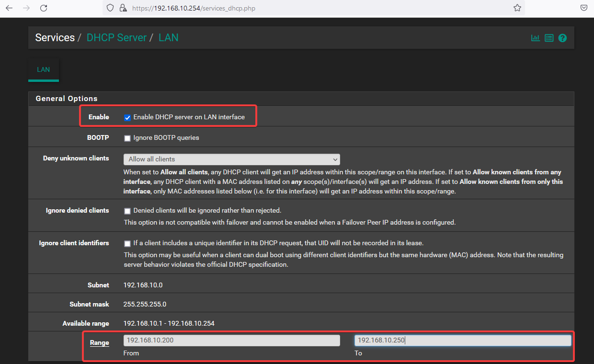Click the Pocket icon in browser toolbar
Image resolution: width=594 pixels, height=364 pixels.
coord(584,8)
